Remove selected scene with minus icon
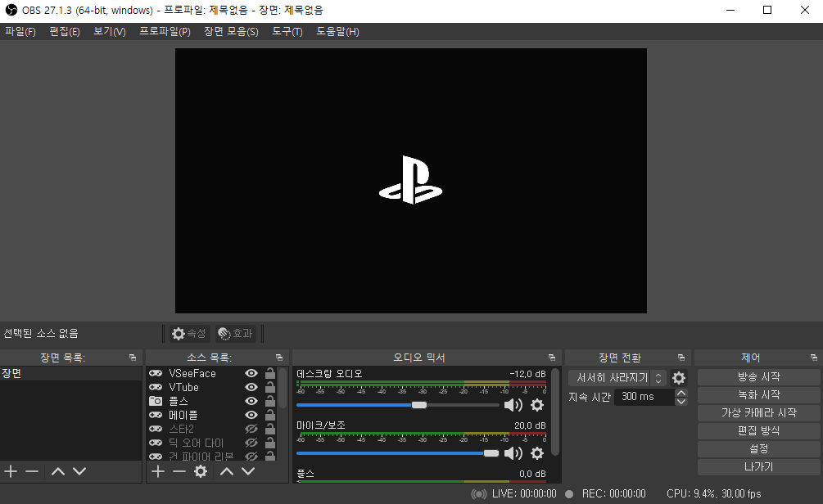823x504 pixels. click(x=32, y=471)
